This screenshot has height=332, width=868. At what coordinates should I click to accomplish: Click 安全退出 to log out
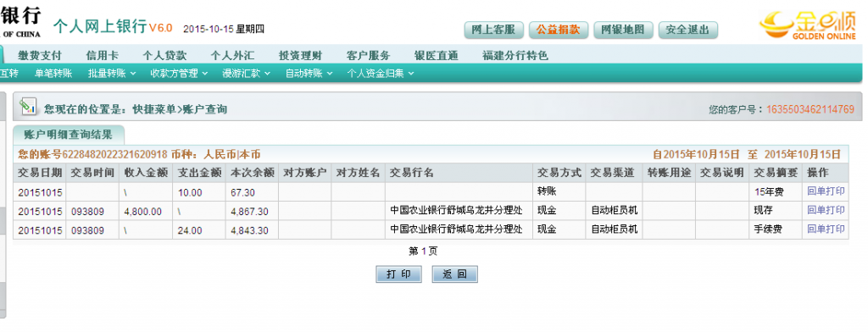(x=688, y=30)
